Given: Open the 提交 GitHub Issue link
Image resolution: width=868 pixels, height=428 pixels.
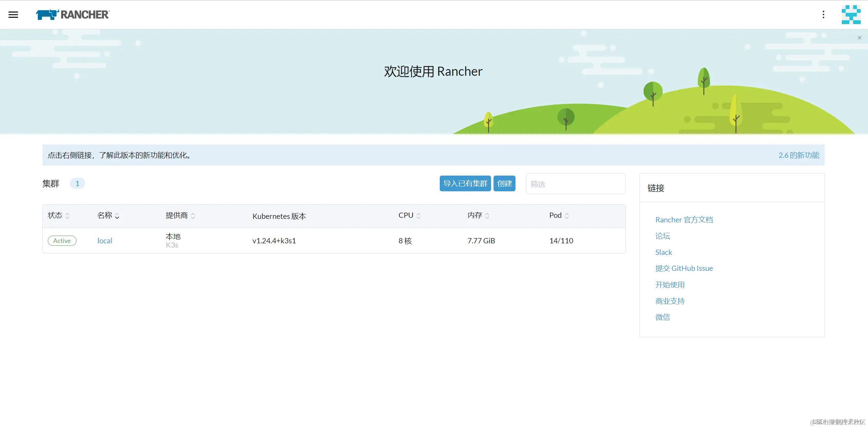Looking at the screenshot, I should 684,268.
